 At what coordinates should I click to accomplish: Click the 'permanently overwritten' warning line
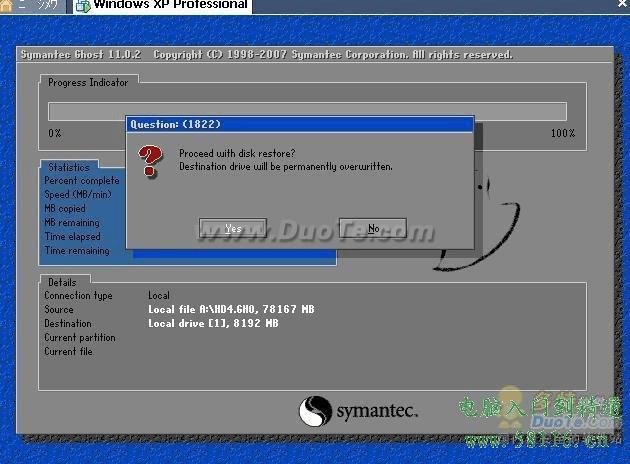(x=286, y=166)
